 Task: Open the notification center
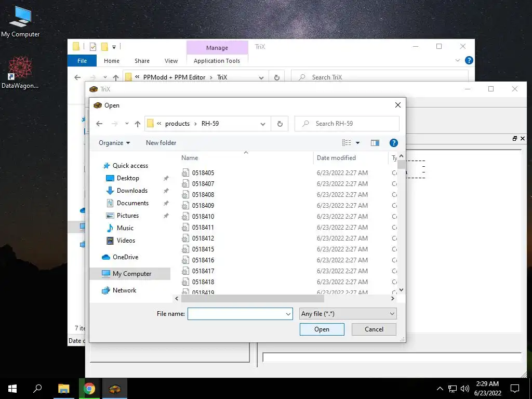[x=515, y=389]
